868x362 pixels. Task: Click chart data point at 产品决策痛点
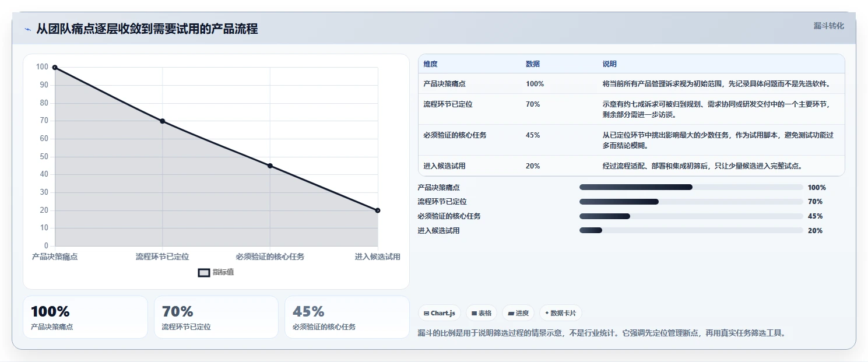click(x=55, y=68)
